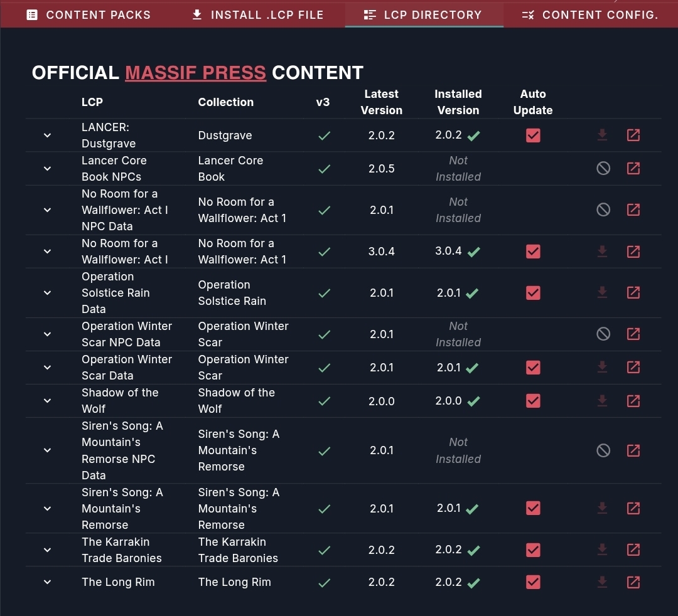Switch to Content Packs tab
The image size is (678, 616).
coord(89,14)
